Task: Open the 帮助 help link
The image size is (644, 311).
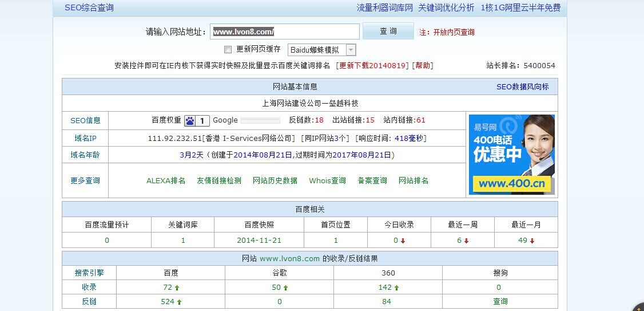Action: 423,66
